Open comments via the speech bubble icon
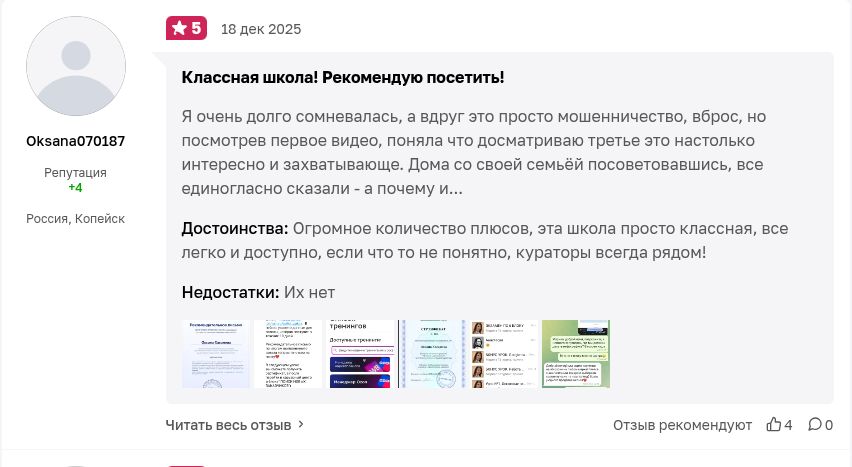This screenshot has height=467, width=852. (814, 425)
